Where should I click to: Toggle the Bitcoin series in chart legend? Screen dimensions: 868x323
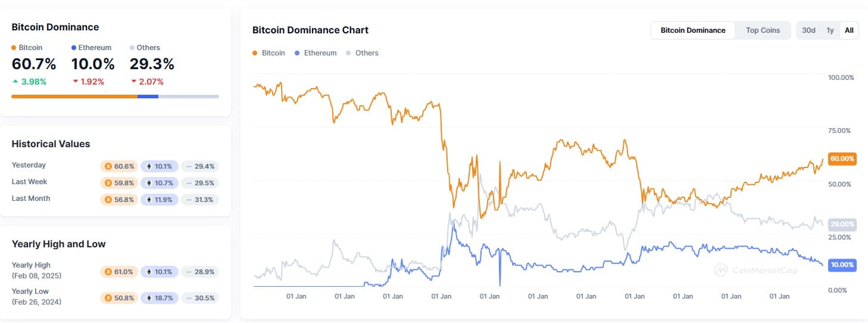click(x=268, y=53)
